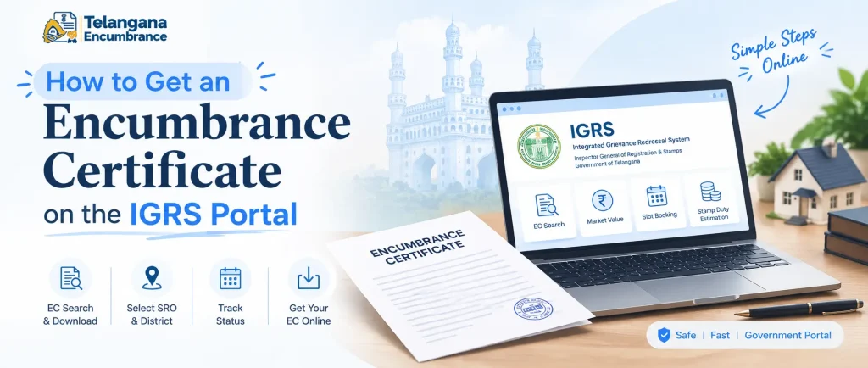Click the 'Simple Steps Online' handwritten text
The image size is (868, 368).
774,52
